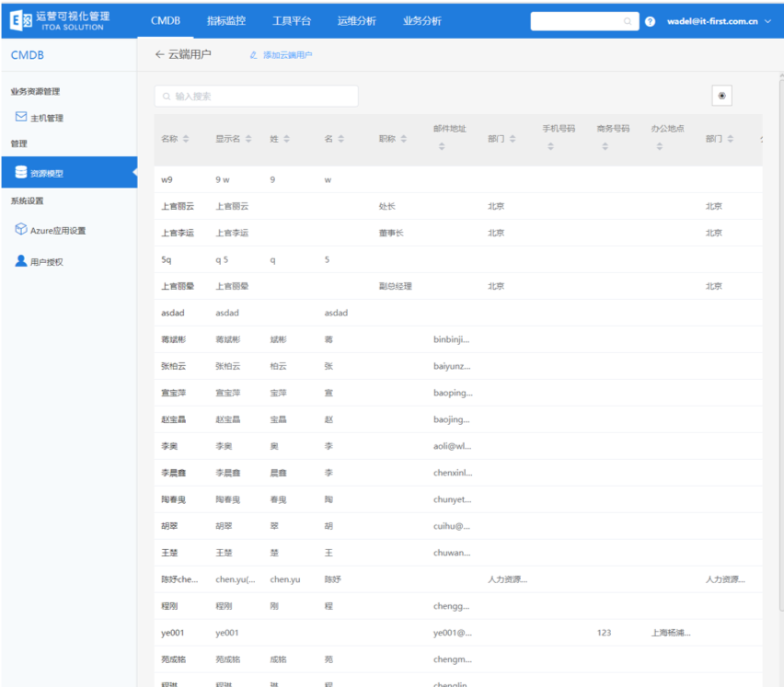Click the vertical scrollbar of the table
The image size is (784, 687).
781,344
